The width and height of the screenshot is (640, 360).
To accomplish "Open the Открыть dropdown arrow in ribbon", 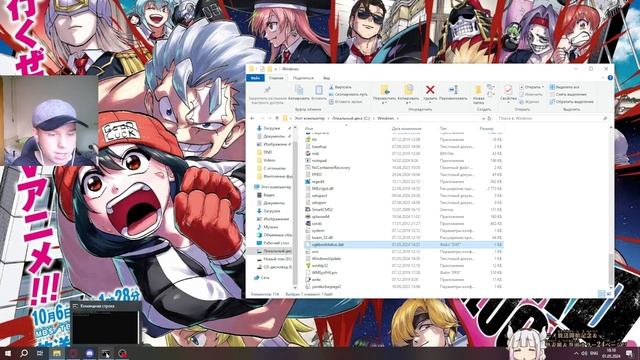I will click(542, 87).
